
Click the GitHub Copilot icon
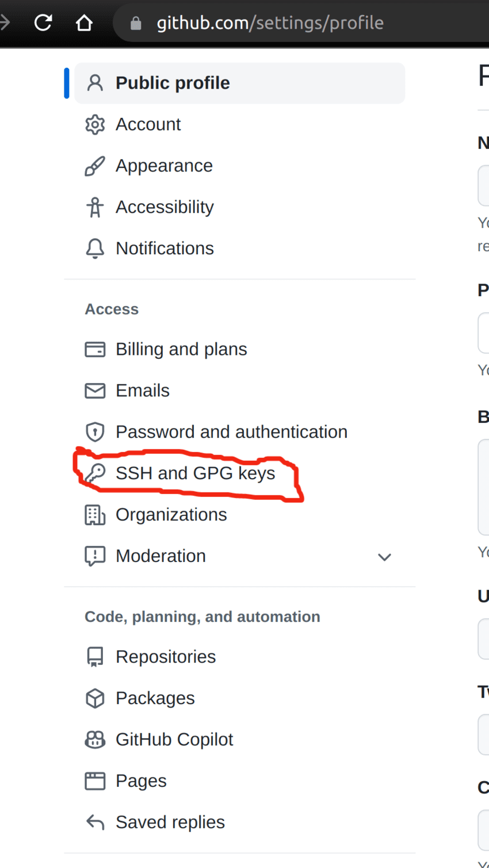pyautogui.click(x=94, y=739)
